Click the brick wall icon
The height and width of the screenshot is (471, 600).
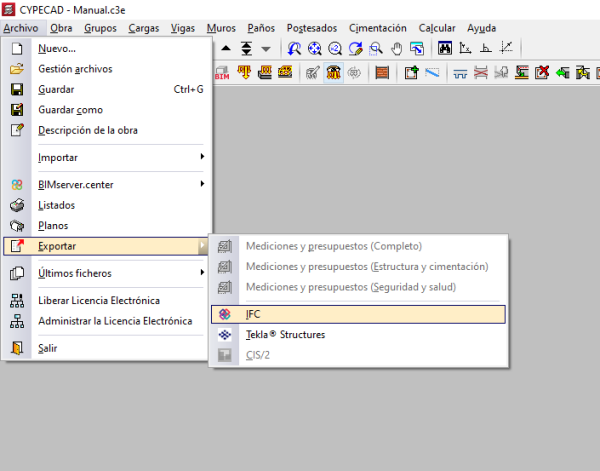(382, 72)
